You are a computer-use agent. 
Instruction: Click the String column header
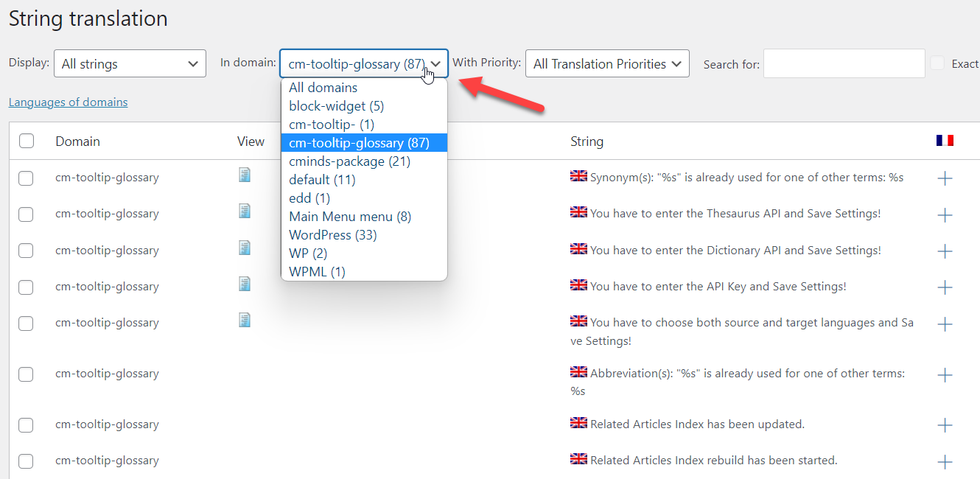tap(587, 141)
